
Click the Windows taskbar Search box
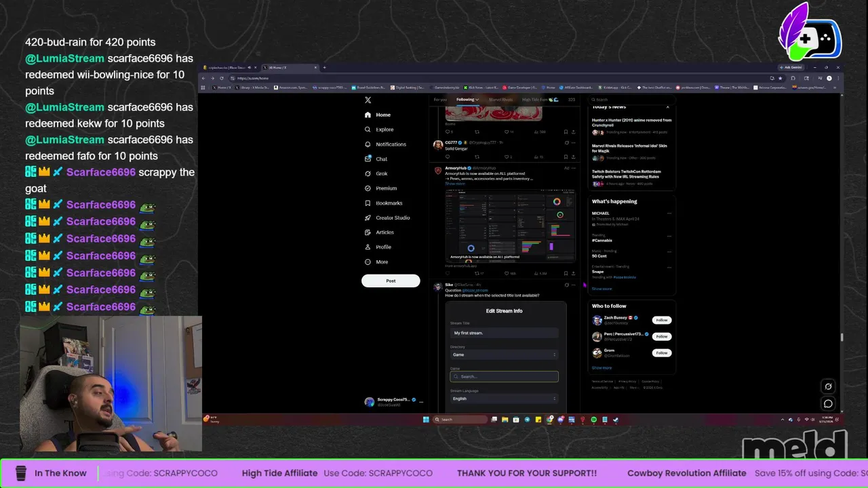coord(460,420)
